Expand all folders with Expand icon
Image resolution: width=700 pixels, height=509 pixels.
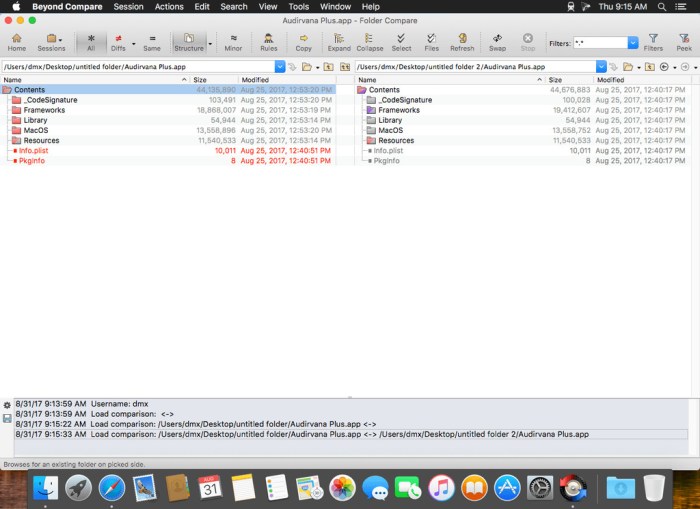pyautogui.click(x=339, y=41)
